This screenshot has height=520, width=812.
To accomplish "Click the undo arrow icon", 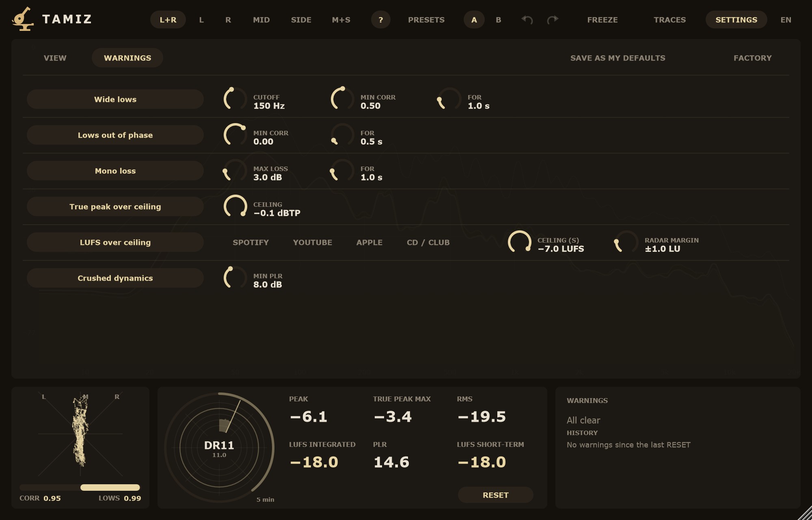I will 527,19.
